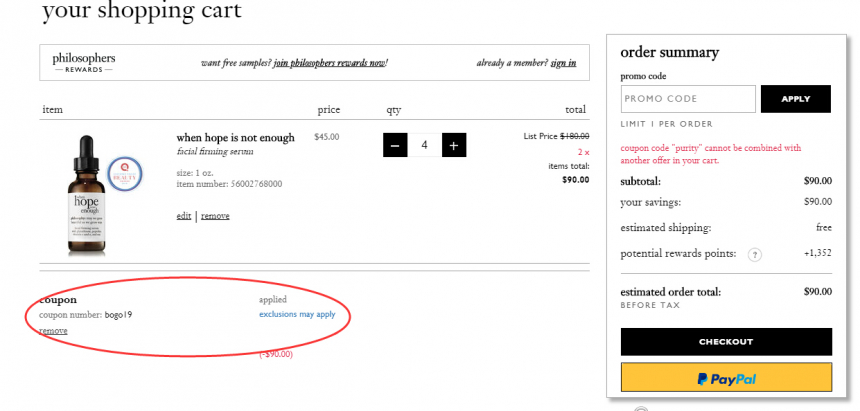Apply the promo code
Screen dimensions: 860x411
(x=795, y=99)
